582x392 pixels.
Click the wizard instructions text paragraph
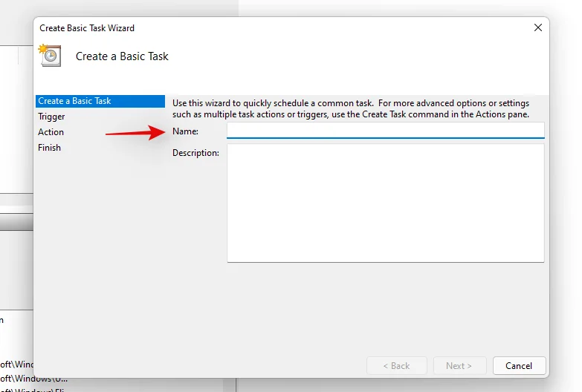(351, 108)
